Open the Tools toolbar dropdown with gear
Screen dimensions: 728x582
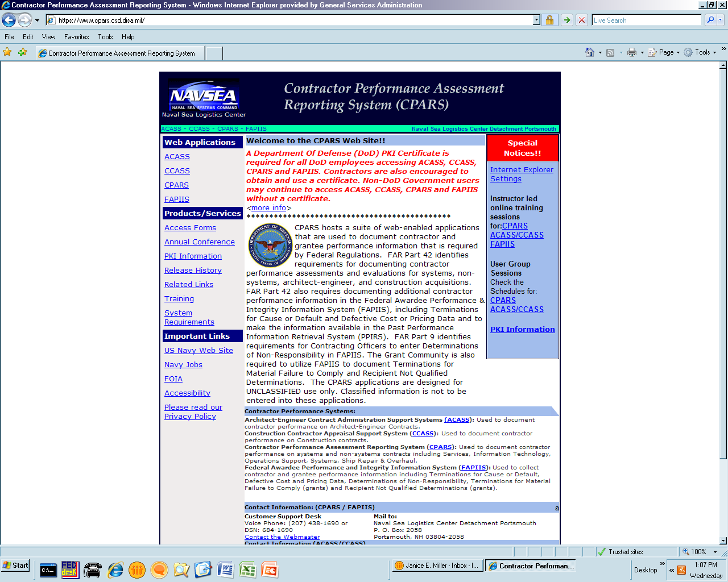click(x=700, y=52)
